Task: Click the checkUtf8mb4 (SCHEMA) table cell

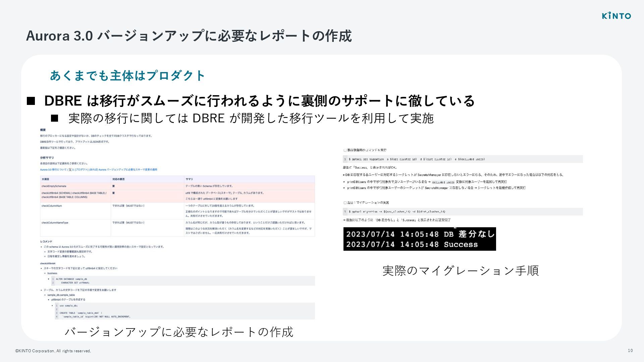Action: [75, 196]
